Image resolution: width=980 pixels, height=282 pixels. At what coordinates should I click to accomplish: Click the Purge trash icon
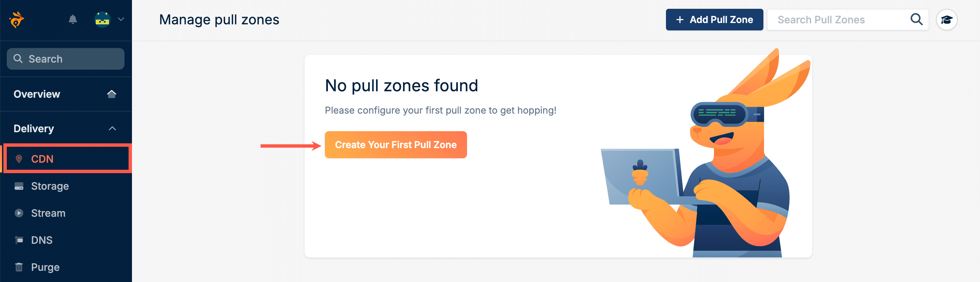19,267
